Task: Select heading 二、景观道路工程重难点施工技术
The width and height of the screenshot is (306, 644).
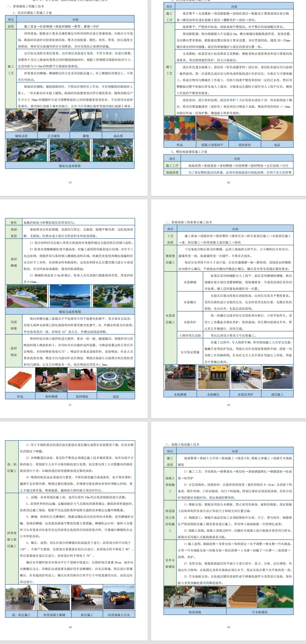Action: tap(188, 222)
